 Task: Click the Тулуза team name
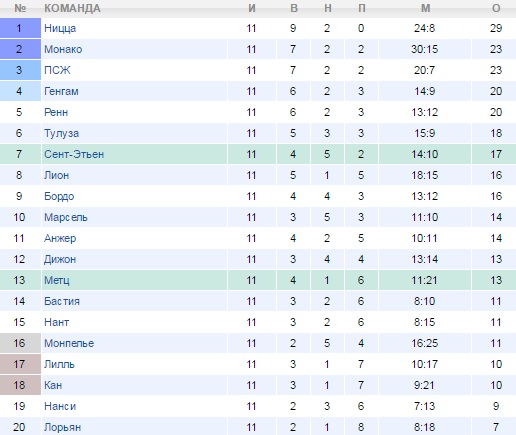(62, 133)
